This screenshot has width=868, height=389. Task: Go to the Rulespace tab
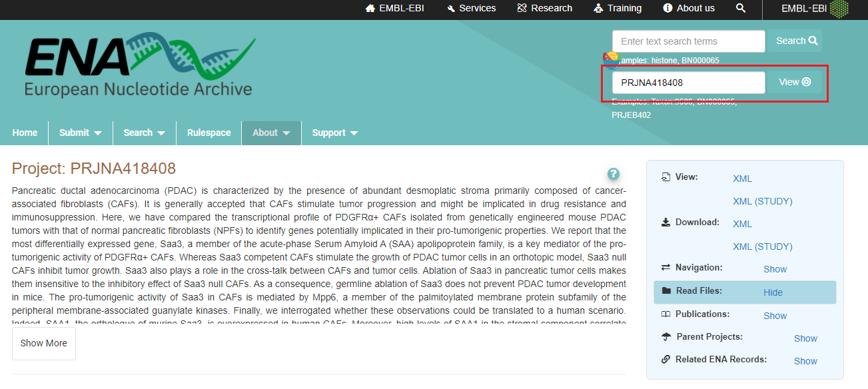click(x=209, y=133)
